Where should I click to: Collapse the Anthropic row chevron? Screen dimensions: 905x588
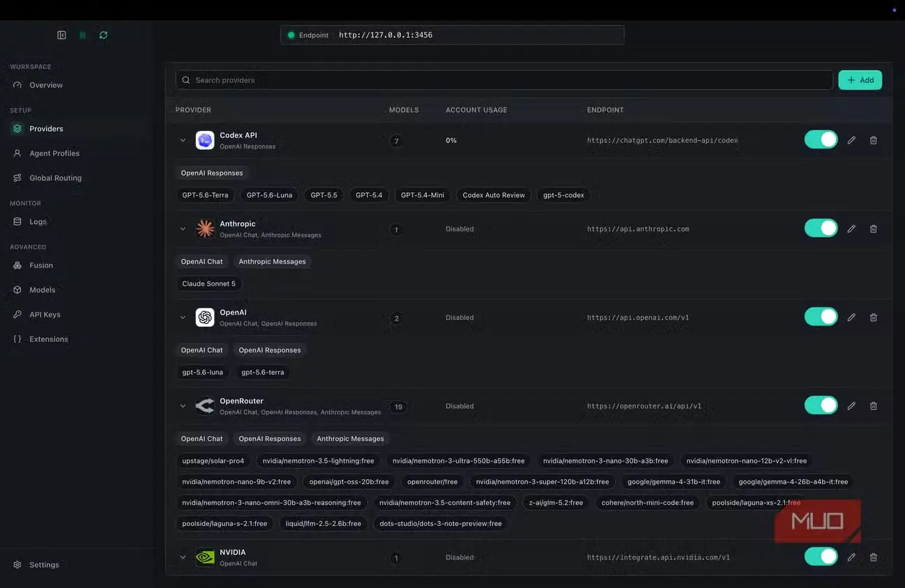coord(183,229)
